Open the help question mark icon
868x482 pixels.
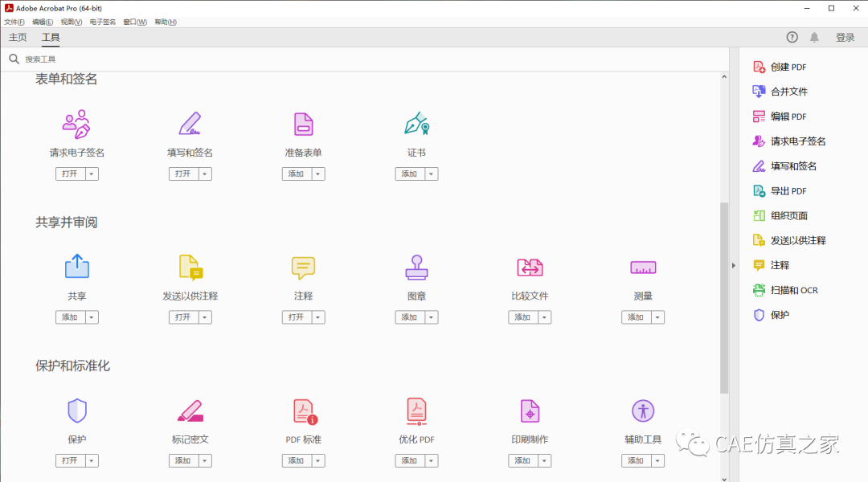(x=792, y=37)
